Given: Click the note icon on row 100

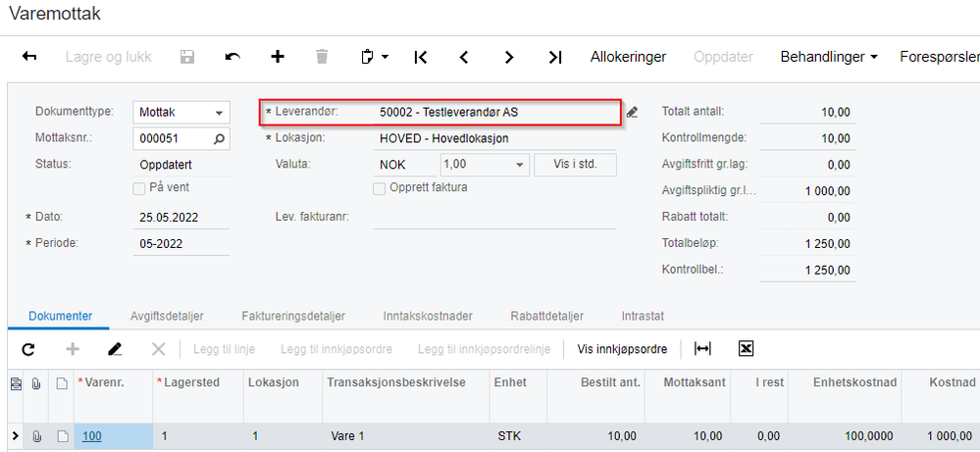Looking at the screenshot, I should point(61,436).
